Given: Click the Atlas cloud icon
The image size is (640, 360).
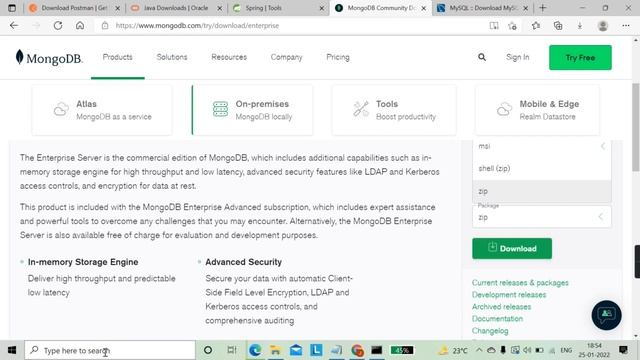Looking at the screenshot, I should click(x=61, y=109).
